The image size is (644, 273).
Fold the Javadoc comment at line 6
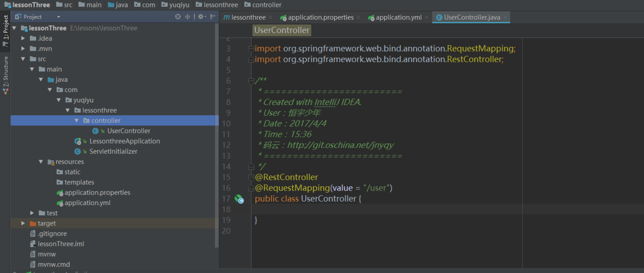pyautogui.click(x=251, y=81)
